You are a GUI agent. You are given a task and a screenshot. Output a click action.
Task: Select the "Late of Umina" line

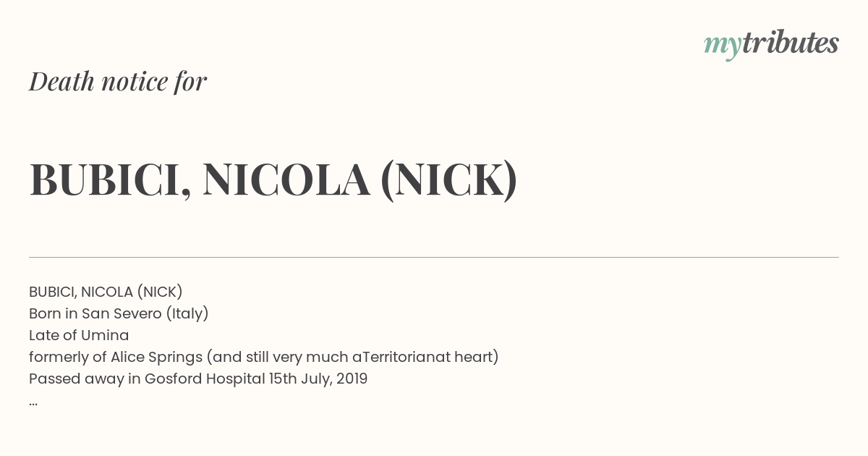pyautogui.click(x=79, y=335)
